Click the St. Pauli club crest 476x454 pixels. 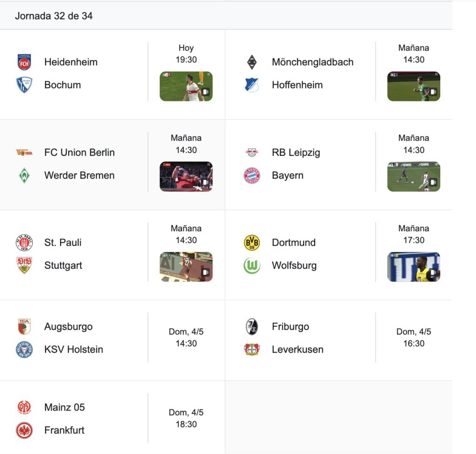[x=24, y=242]
